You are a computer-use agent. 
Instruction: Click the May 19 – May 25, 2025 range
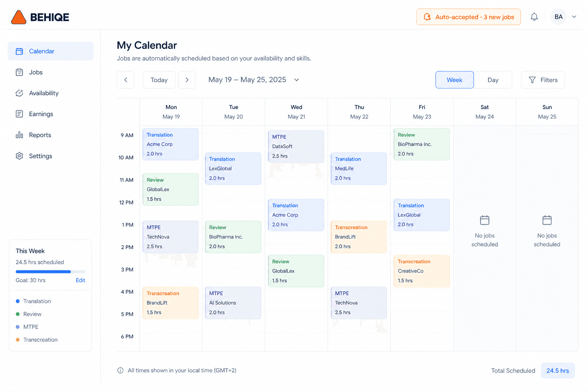tap(247, 80)
